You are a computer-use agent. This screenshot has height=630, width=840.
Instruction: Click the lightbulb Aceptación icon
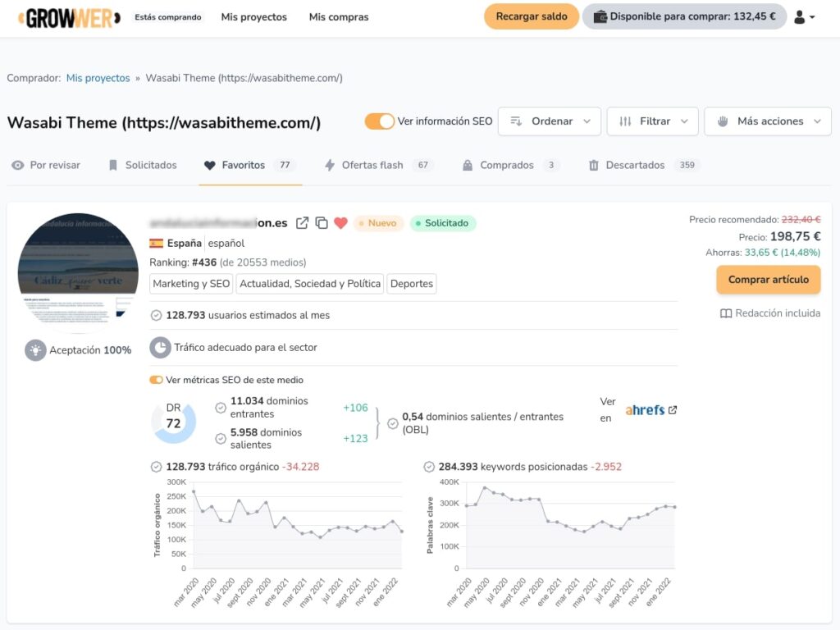click(x=35, y=350)
